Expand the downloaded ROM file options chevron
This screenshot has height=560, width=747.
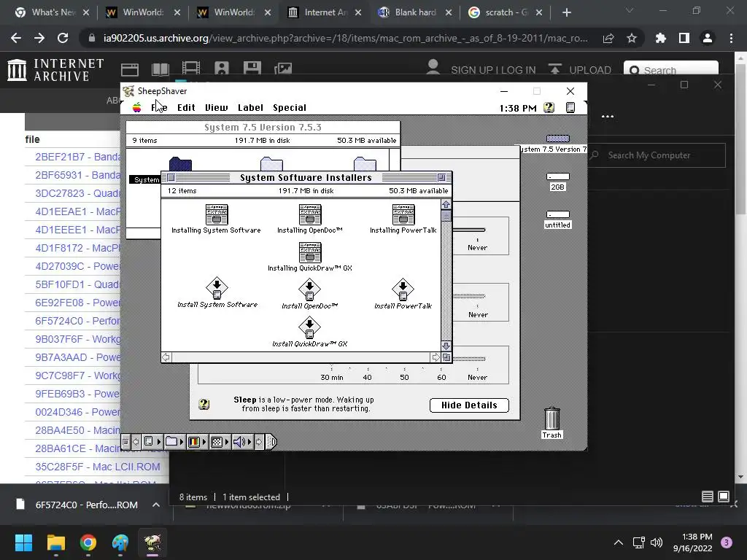pos(156,505)
